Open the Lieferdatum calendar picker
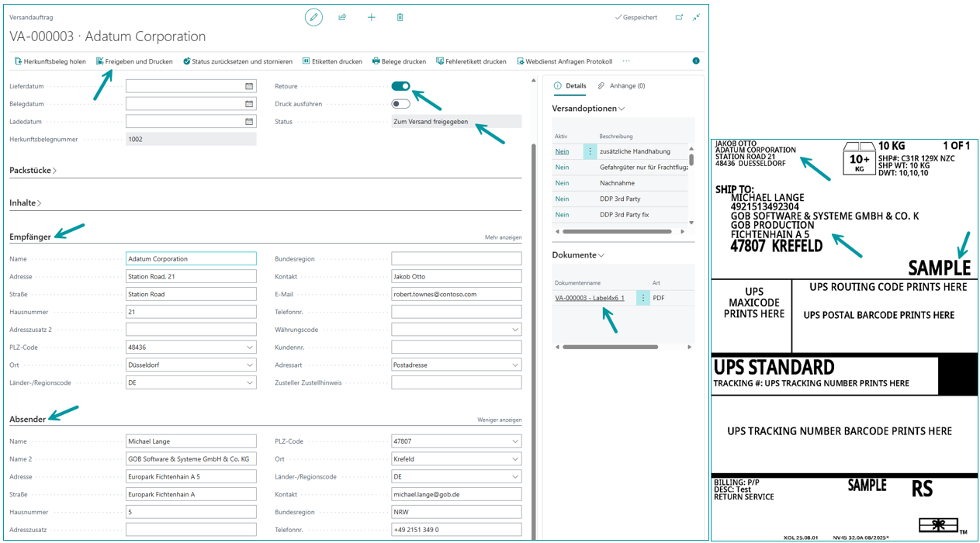Screen dimensions: 980x543 249,86
